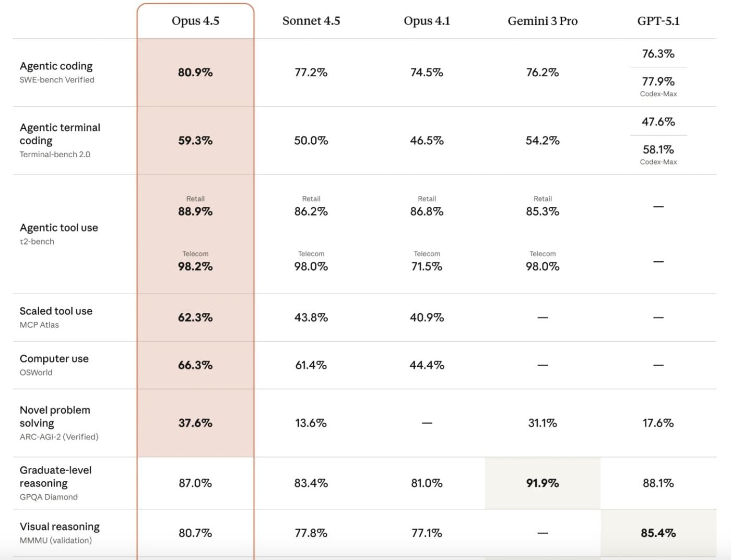Screen dimensions: 731x560
Task: Click Gemini 3 Pro's highlighted 91.9% cell
Action: coord(543,483)
